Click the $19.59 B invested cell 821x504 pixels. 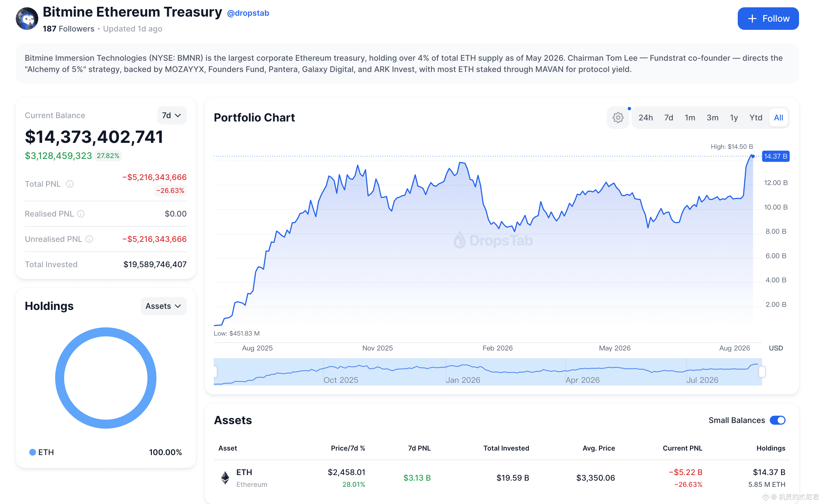click(513, 478)
